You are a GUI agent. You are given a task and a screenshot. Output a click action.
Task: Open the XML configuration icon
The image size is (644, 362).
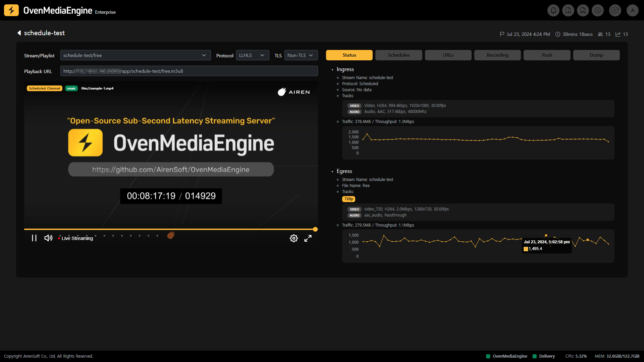click(583, 10)
